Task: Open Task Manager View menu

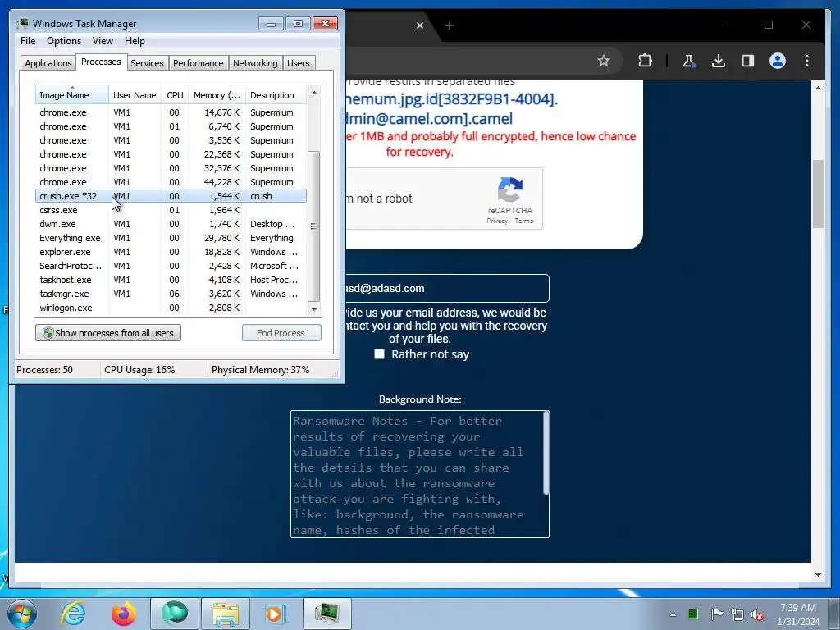Action: pyautogui.click(x=103, y=41)
